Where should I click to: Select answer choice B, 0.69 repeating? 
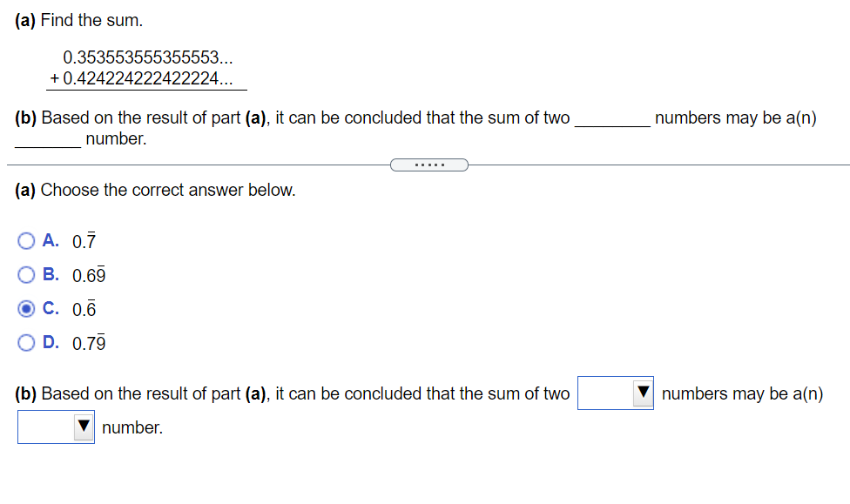point(26,274)
